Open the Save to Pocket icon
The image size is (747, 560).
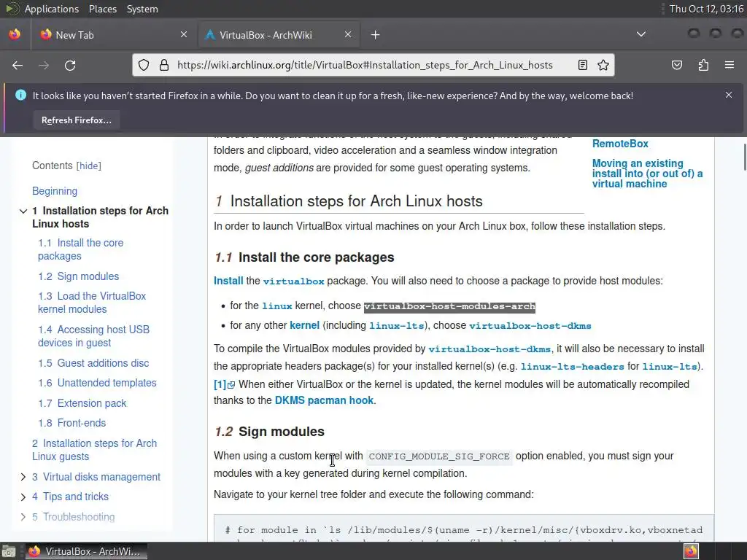point(677,65)
